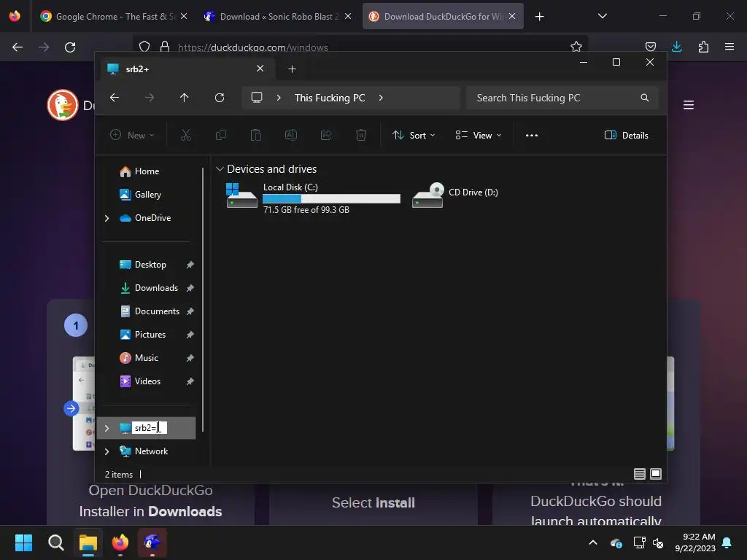Open Firefox application hamburger menu
This screenshot has width=747, height=560.
click(729, 47)
